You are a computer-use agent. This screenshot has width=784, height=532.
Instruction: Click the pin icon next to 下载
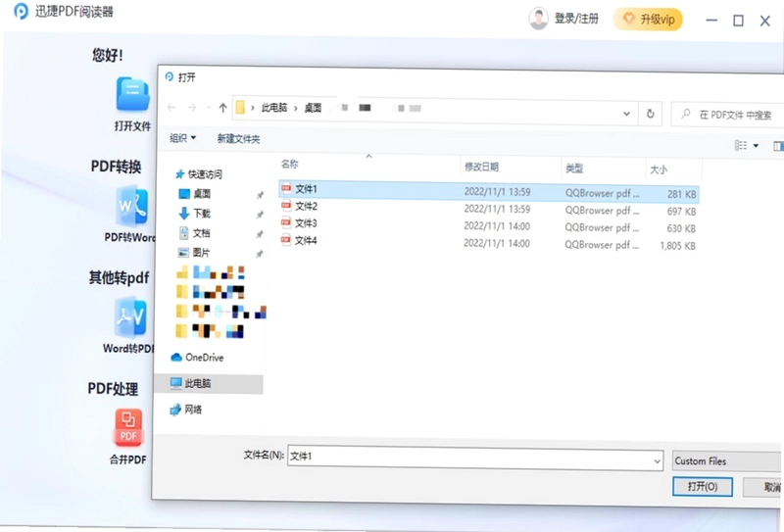tap(260, 215)
